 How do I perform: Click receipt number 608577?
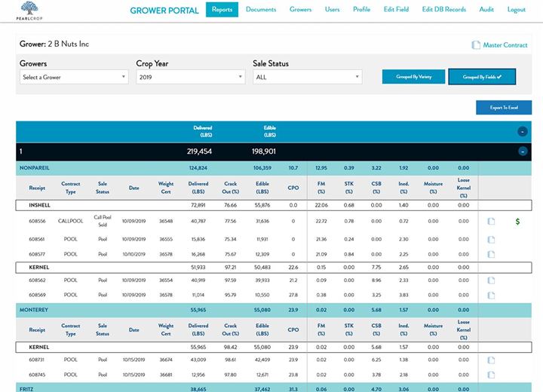pos(37,254)
